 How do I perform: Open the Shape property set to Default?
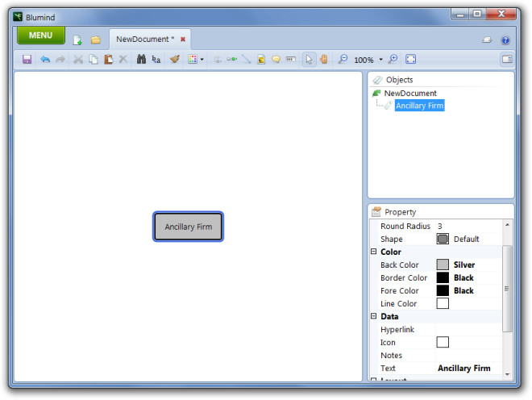pyautogui.click(x=468, y=239)
